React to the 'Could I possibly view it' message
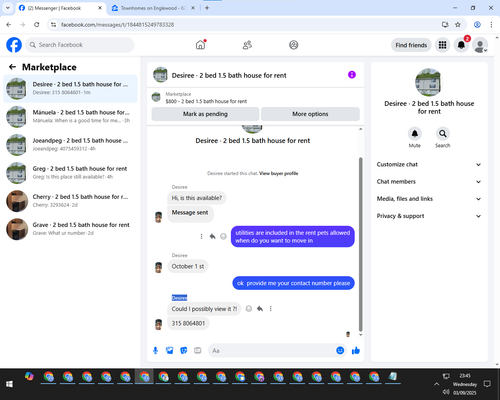500x400 pixels. tap(249, 309)
